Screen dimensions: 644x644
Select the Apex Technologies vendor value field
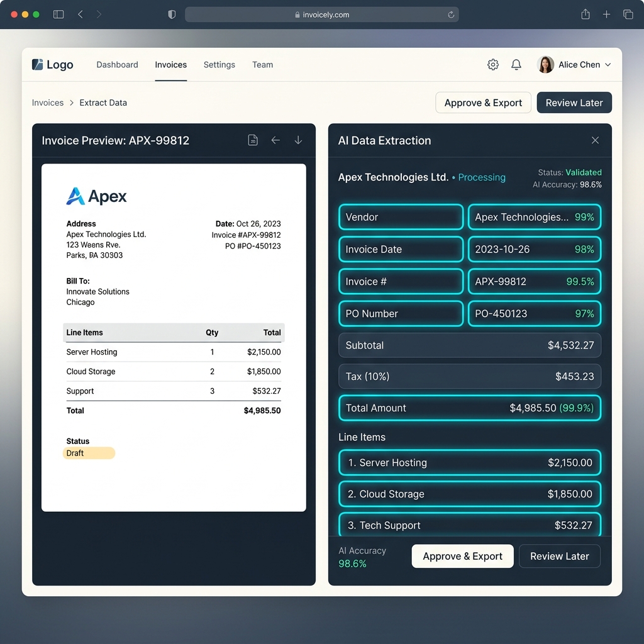point(535,217)
